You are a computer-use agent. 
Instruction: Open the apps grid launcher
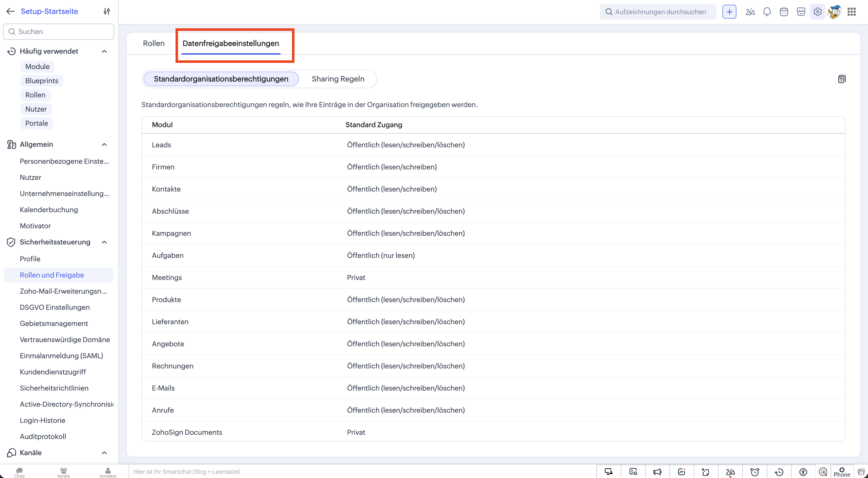point(852,12)
